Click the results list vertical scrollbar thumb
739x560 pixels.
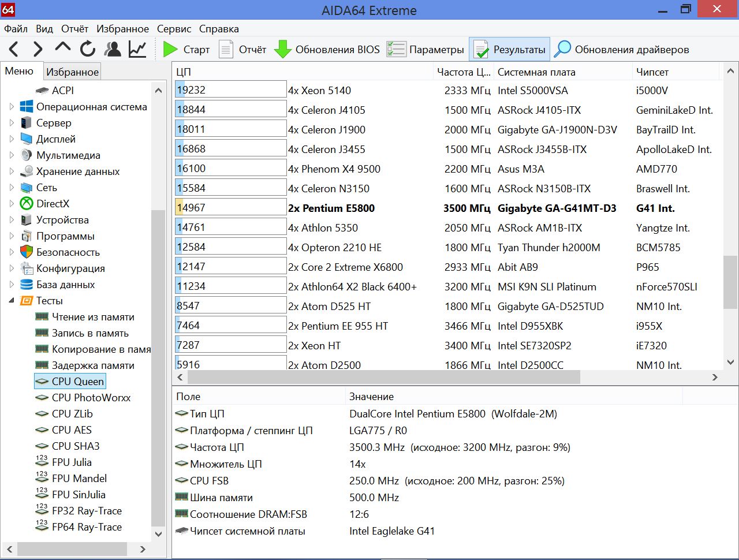coord(730,283)
